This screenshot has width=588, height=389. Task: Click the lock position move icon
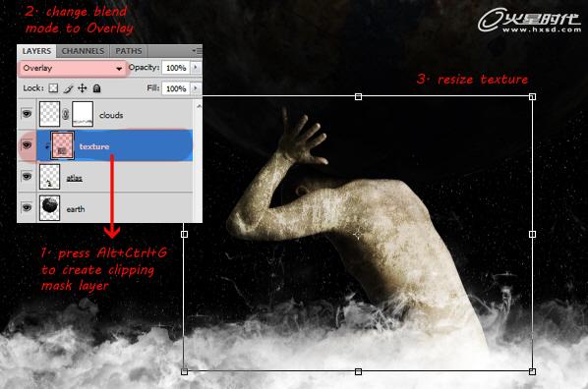[x=83, y=88]
